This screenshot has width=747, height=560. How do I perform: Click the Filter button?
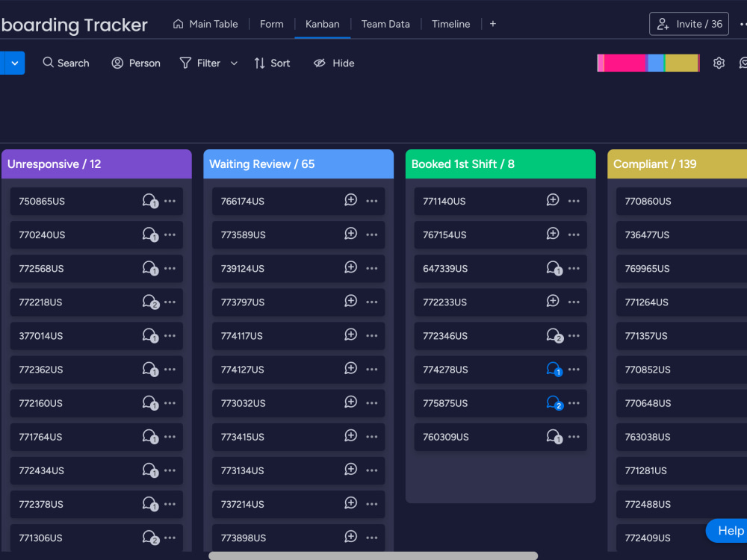[200, 63]
